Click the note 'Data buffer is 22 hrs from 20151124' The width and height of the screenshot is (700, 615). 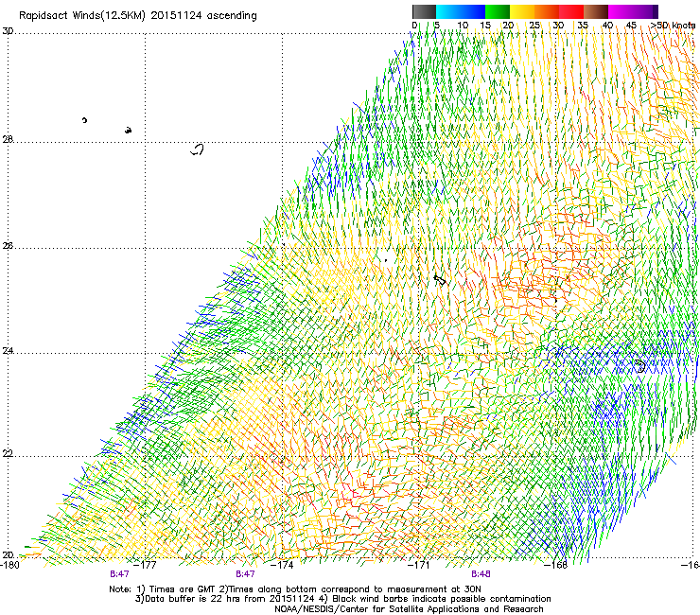(x=230, y=599)
